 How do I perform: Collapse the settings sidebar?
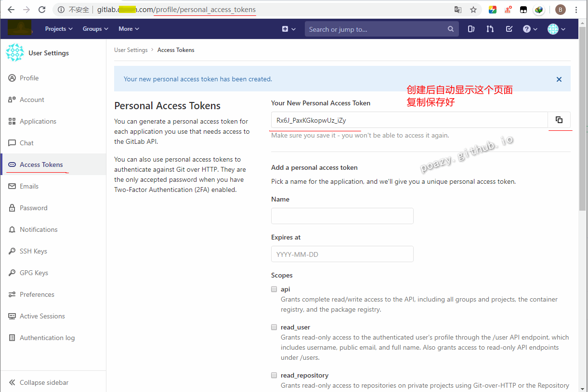[44, 382]
